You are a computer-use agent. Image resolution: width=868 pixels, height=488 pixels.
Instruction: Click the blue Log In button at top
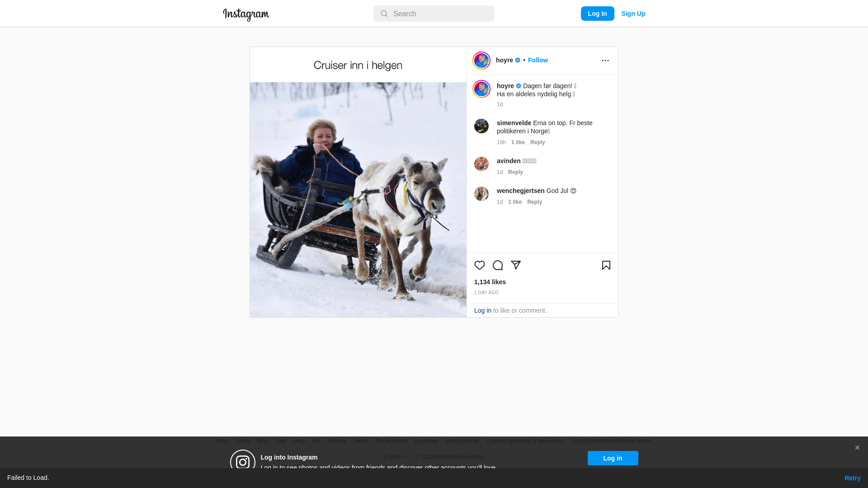click(x=597, y=14)
